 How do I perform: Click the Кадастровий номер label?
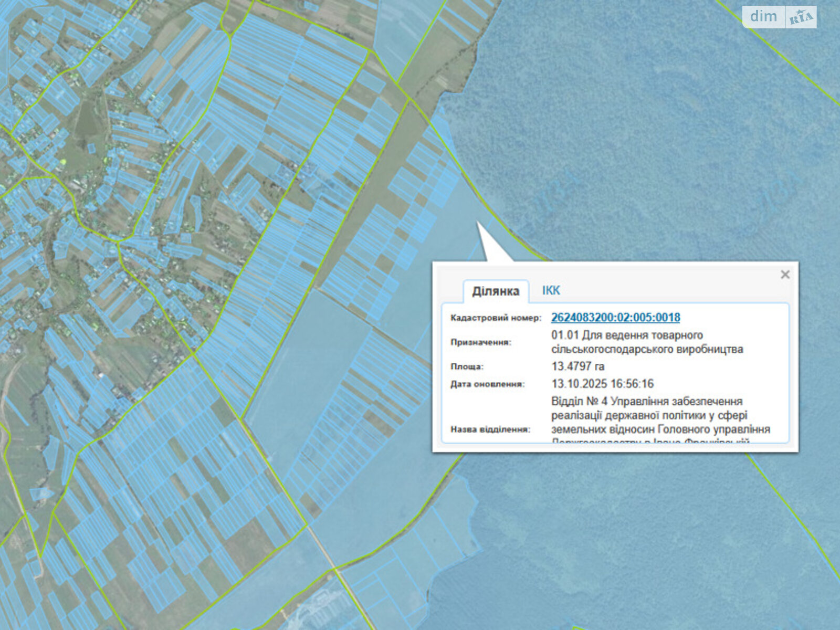pyautogui.click(x=495, y=318)
